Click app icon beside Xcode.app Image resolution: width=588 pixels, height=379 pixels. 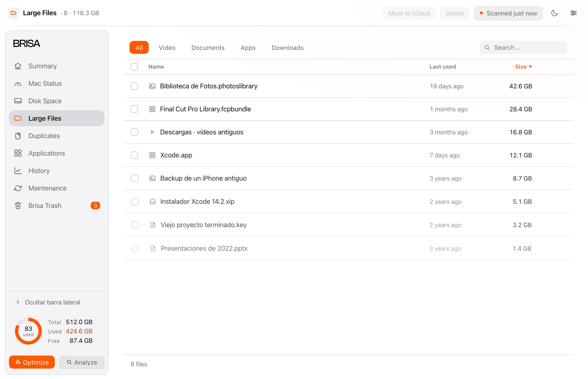(x=152, y=155)
